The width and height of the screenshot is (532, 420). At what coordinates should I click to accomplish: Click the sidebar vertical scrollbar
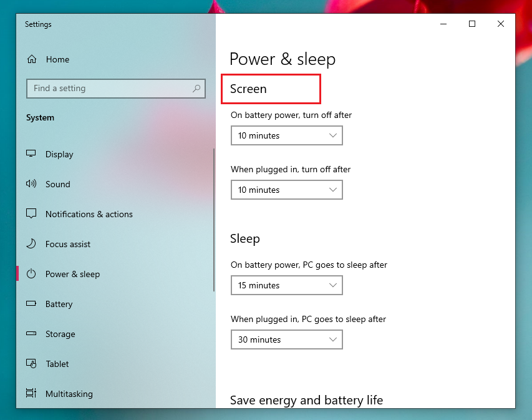pos(214,220)
